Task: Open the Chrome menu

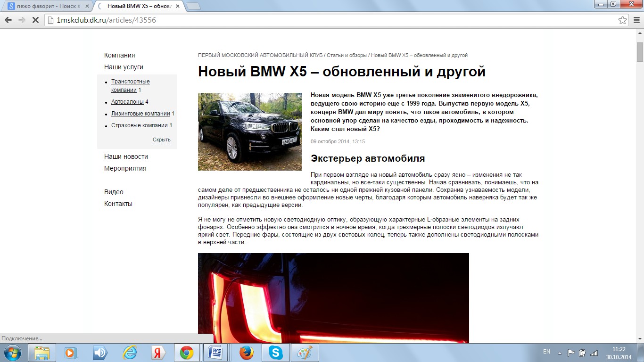Action: tap(636, 20)
